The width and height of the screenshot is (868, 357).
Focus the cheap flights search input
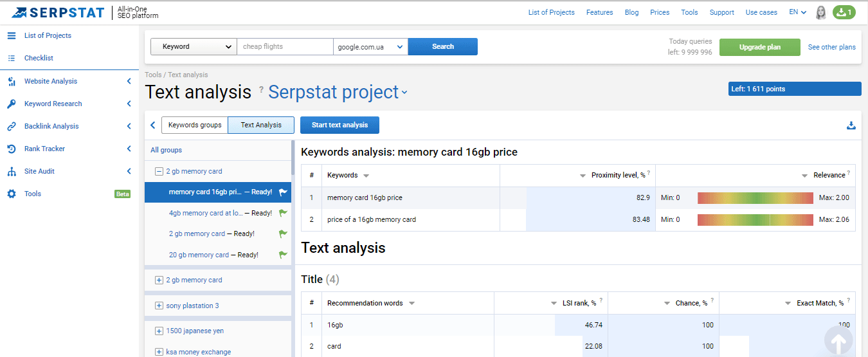coord(285,46)
